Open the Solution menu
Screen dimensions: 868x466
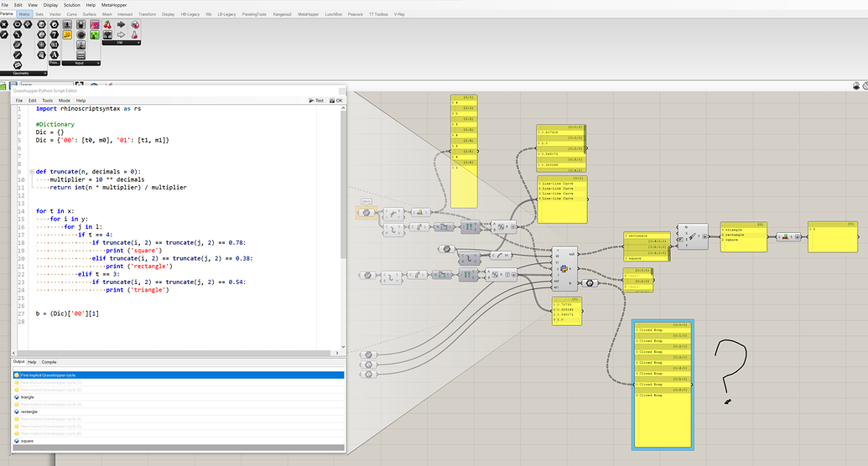click(x=71, y=5)
